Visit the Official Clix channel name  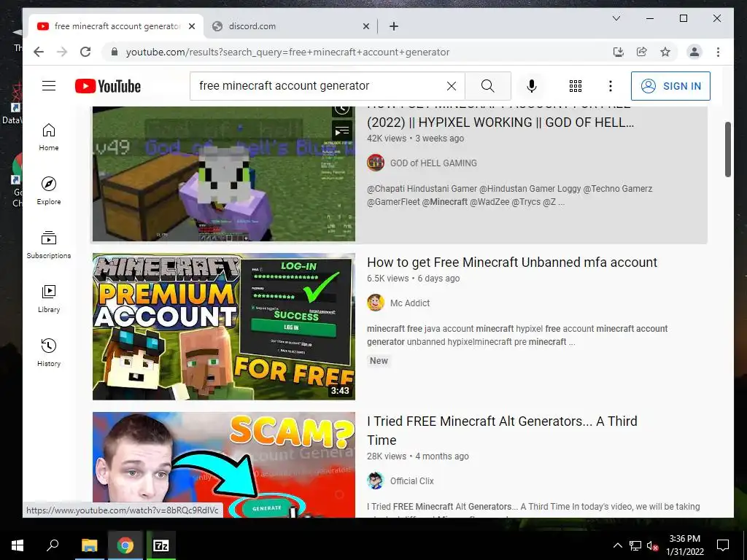point(411,481)
